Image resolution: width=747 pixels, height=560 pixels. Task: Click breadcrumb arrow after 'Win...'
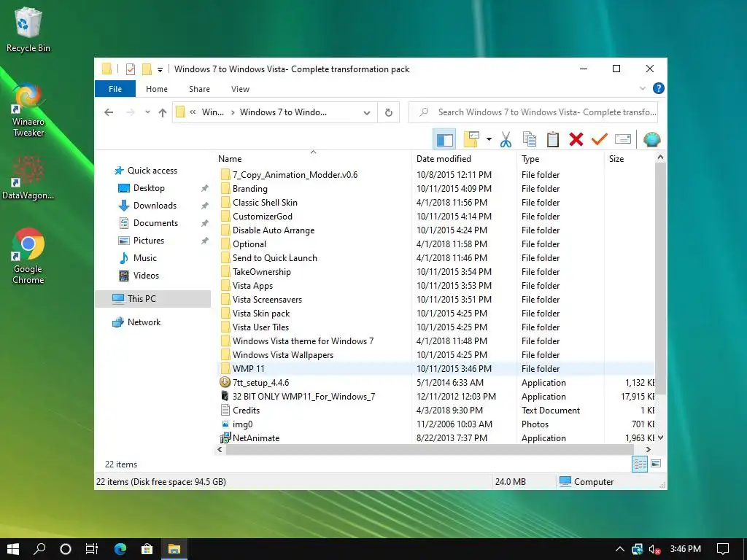(x=233, y=112)
